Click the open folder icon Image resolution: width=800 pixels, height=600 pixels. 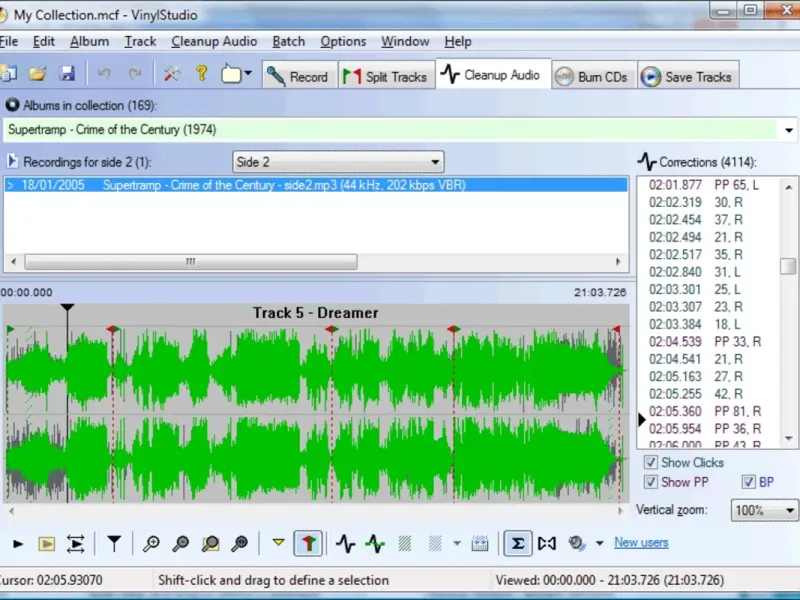[x=38, y=74]
